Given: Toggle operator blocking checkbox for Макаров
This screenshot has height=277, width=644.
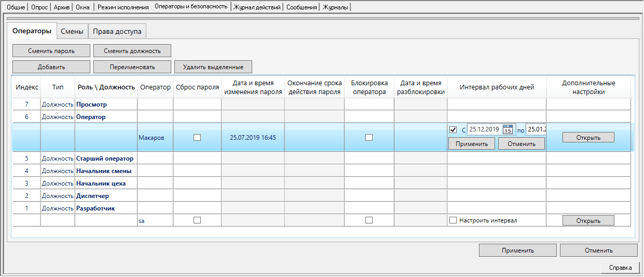Looking at the screenshot, I should tap(369, 137).
